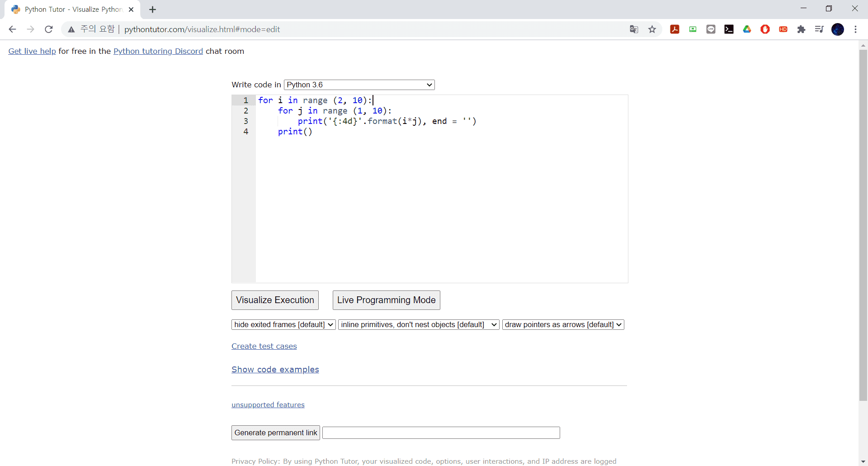Viewport: 868px width, 466px height.
Task: Open the Google Drive extension icon
Action: (747, 29)
